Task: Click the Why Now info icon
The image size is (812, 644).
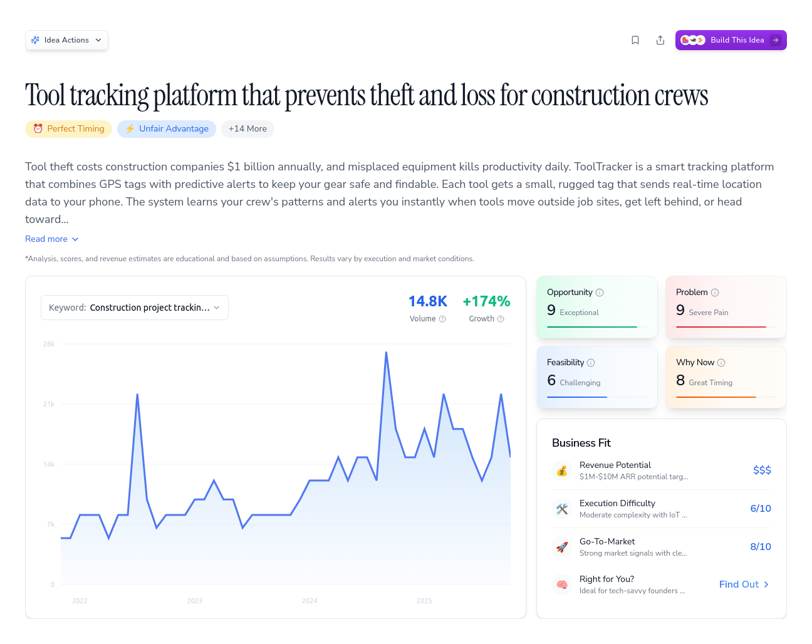Action: click(721, 362)
